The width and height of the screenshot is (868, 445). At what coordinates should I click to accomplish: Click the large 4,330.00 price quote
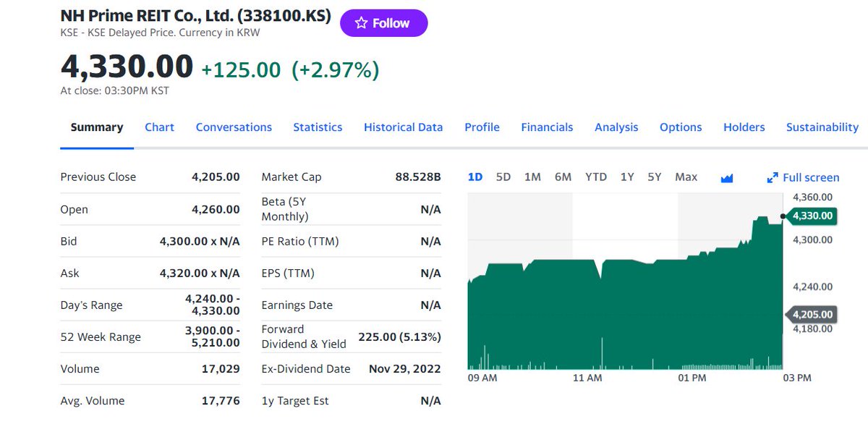click(x=127, y=67)
